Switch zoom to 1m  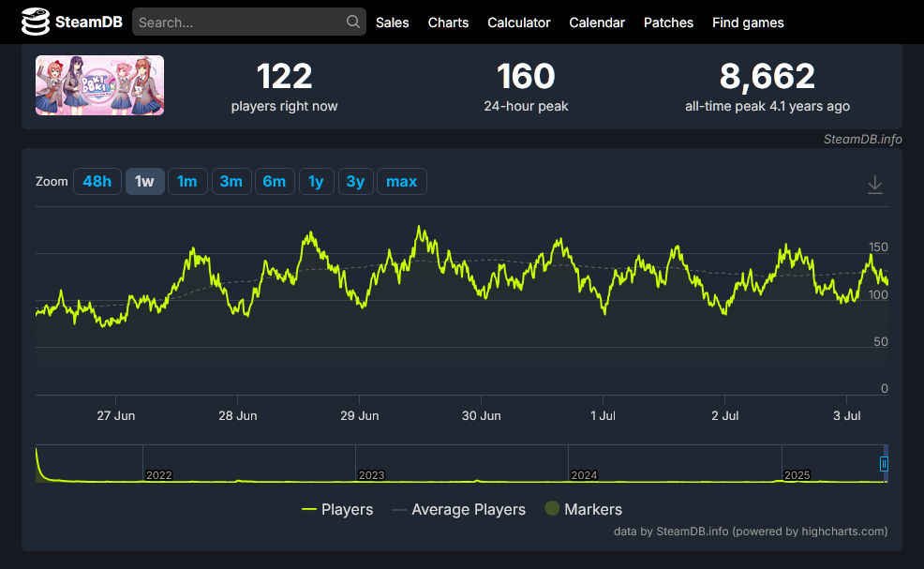(x=187, y=182)
